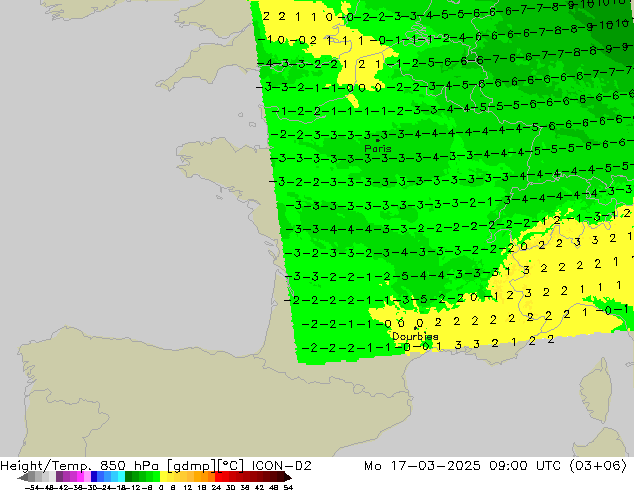Click the dark arrow at legend's right end
The image size is (634, 490).
(288, 477)
